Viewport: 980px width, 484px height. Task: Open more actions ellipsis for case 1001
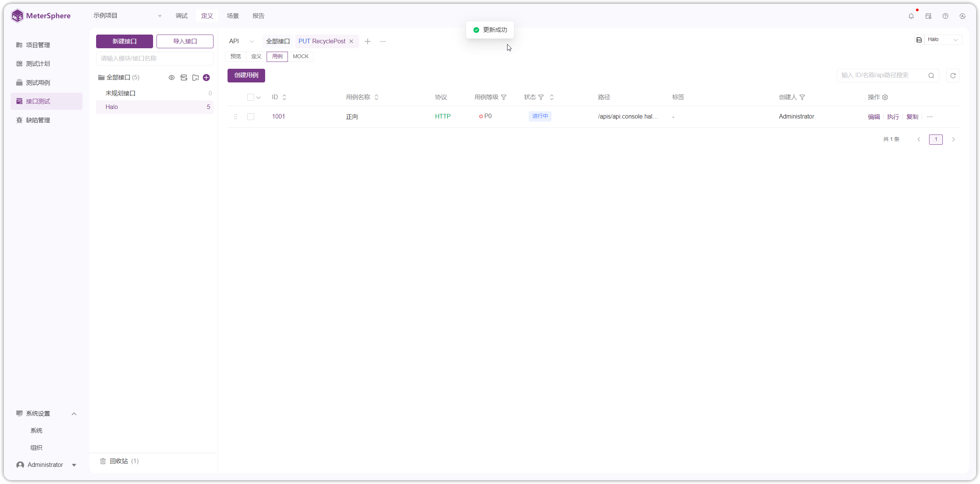pyautogui.click(x=930, y=117)
